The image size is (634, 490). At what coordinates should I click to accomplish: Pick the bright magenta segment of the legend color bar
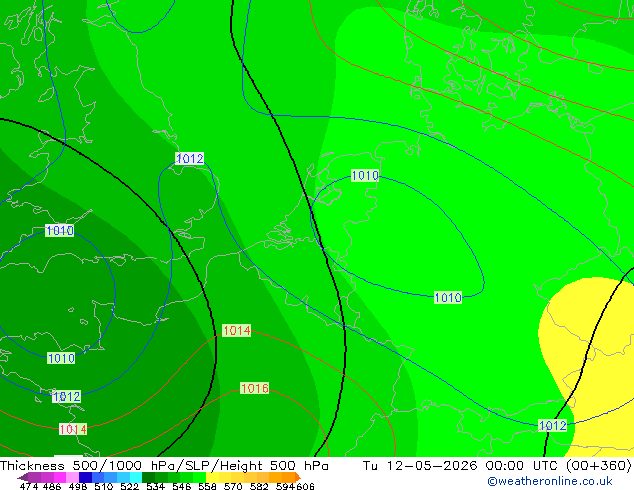[60, 477]
